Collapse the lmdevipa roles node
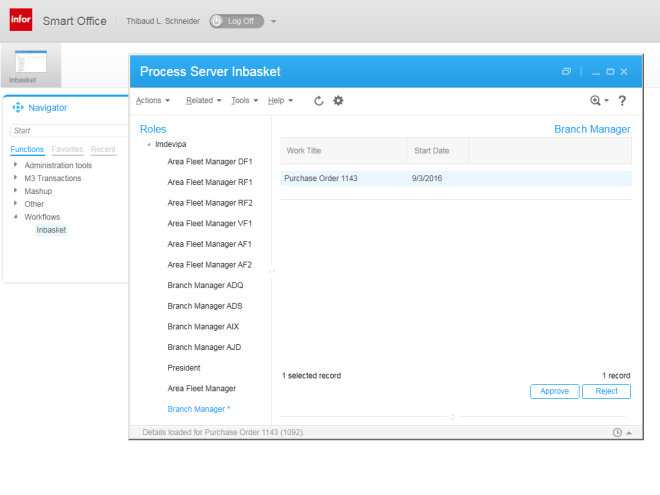This screenshot has width=660, height=495. coord(149,145)
